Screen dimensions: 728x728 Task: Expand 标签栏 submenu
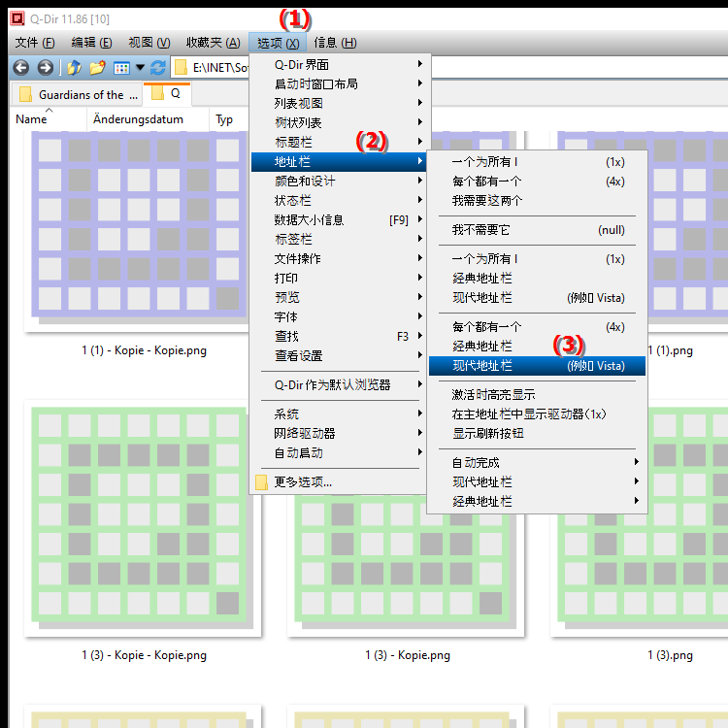click(340, 239)
